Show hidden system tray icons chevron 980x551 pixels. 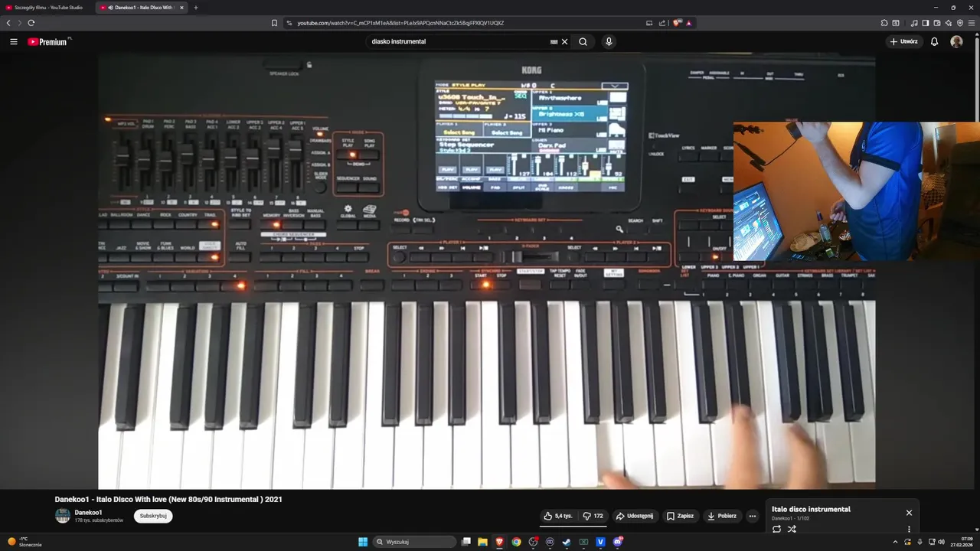tap(895, 542)
